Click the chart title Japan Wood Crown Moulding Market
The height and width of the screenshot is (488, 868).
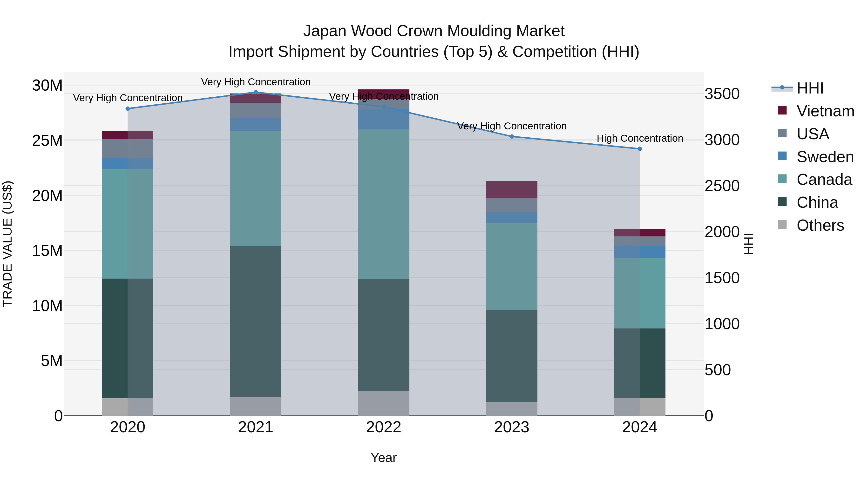(434, 31)
